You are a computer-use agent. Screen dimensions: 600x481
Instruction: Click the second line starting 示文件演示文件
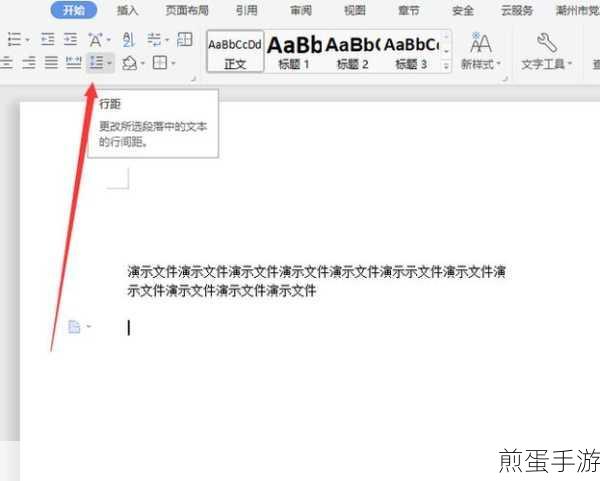(222, 291)
